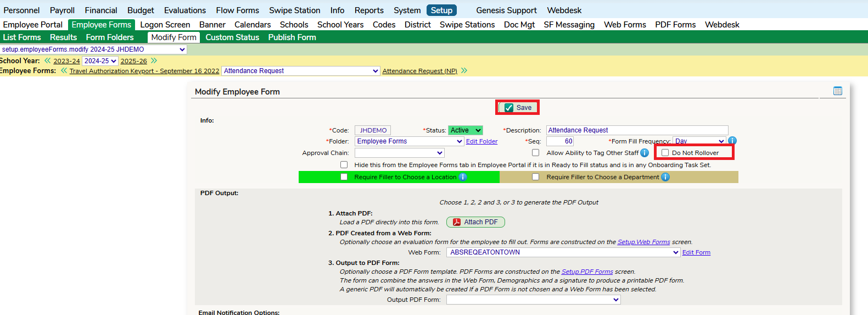This screenshot has height=315, width=868.
Task: Click the Seq input field showing 60
Action: point(560,141)
